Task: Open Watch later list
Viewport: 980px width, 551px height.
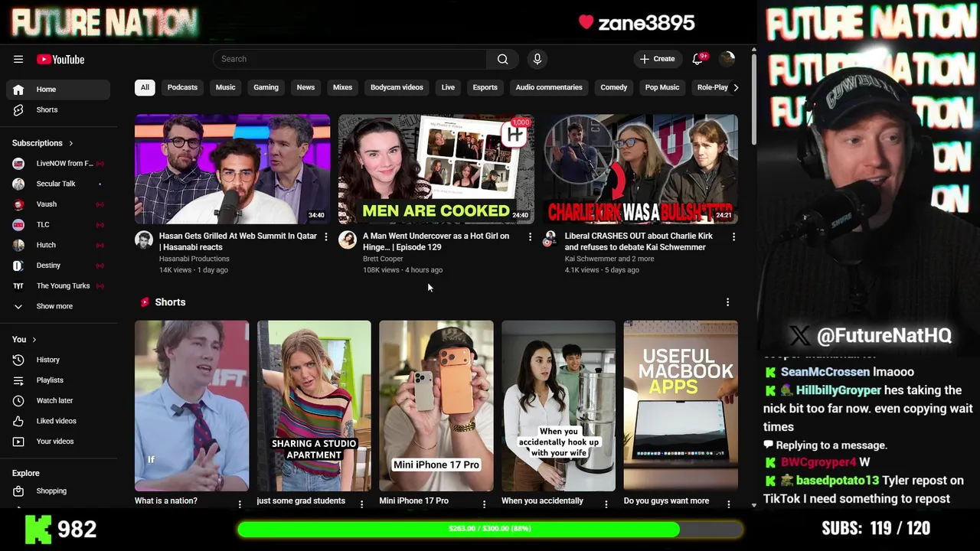Action: (x=58, y=400)
